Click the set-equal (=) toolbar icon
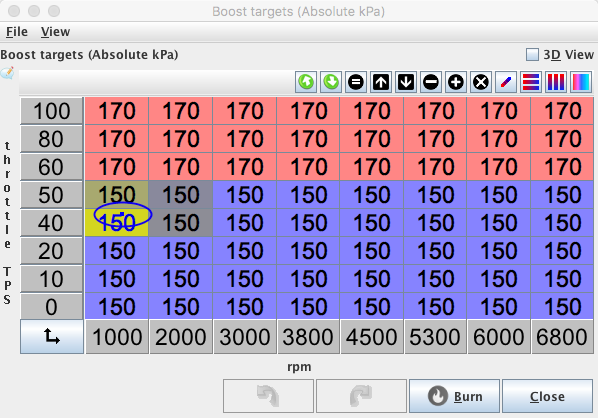598x418 pixels. (356, 82)
